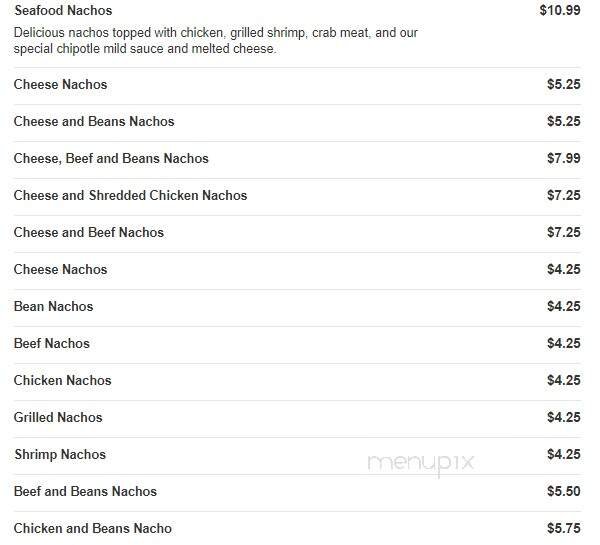Click the Shrimp Nachos menu item
The image size is (600, 545).
(x=60, y=455)
